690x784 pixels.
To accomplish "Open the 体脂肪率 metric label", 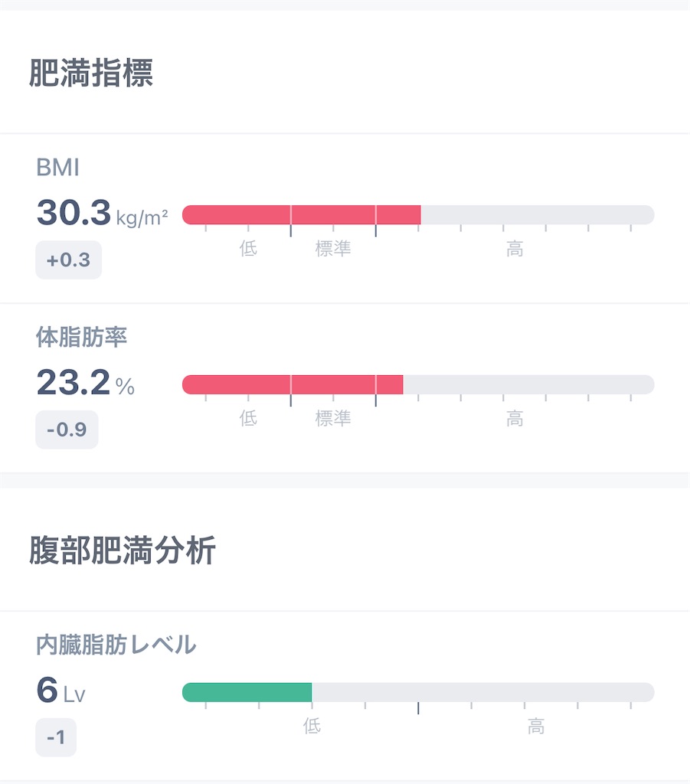I will point(81,337).
